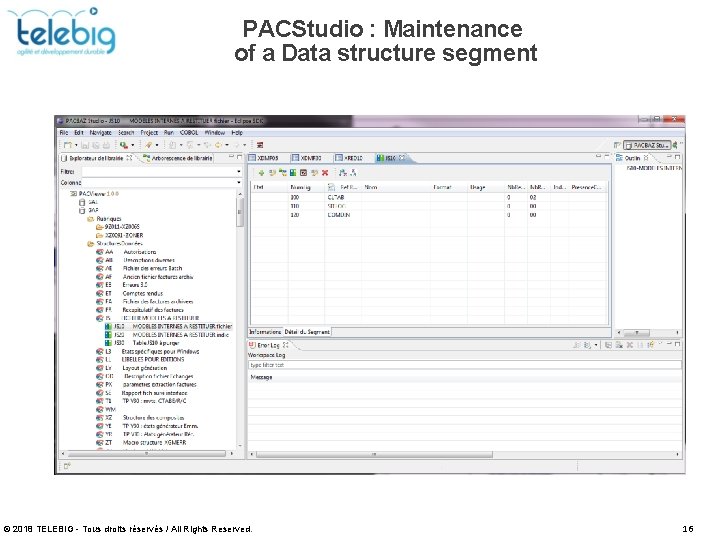Click the explorer tree horizontal scrollbar

click(147, 454)
